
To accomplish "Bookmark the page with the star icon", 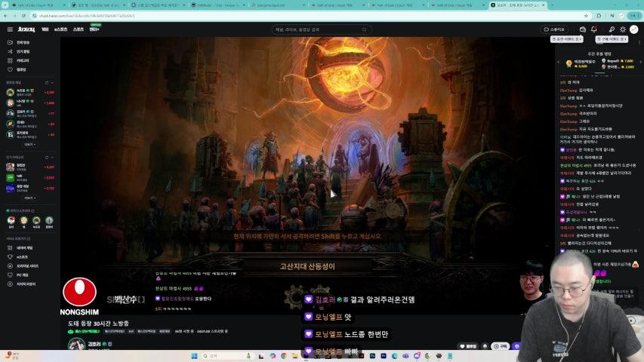I will click(x=586, y=16).
